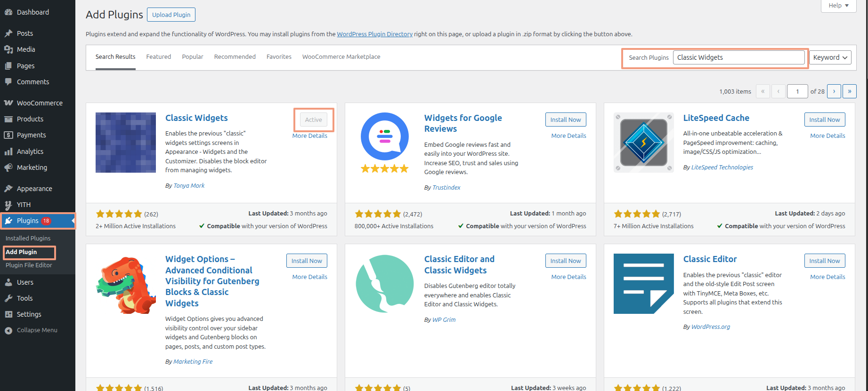
Task: Click the Media library icon
Action: [8, 49]
